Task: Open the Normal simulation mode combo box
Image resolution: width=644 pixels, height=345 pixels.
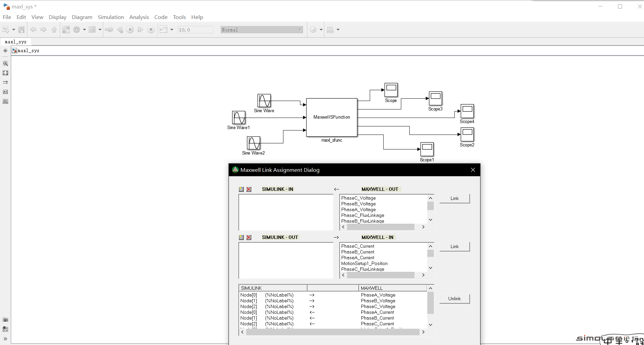Action: coord(262,30)
